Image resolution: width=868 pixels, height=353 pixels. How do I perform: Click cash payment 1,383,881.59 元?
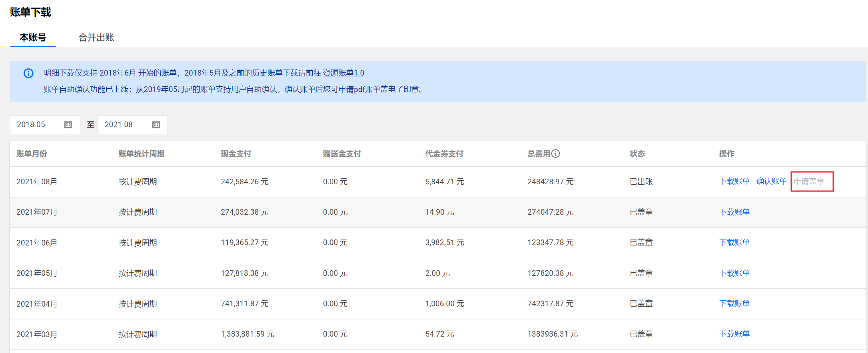[248, 334]
